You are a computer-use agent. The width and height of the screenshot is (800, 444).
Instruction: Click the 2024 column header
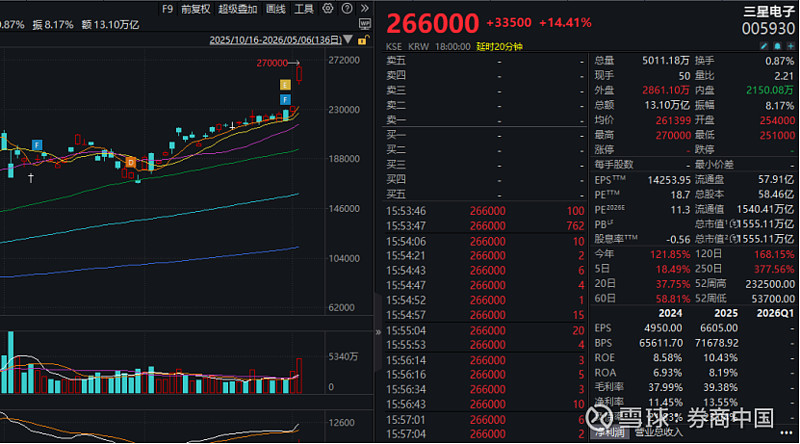pyautogui.click(x=670, y=313)
